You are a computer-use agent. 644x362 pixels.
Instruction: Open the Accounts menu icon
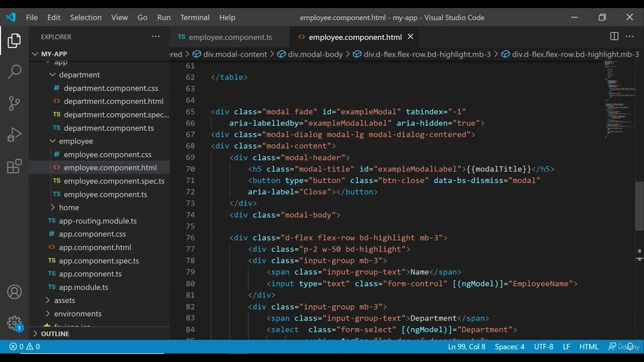pyautogui.click(x=14, y=292)
